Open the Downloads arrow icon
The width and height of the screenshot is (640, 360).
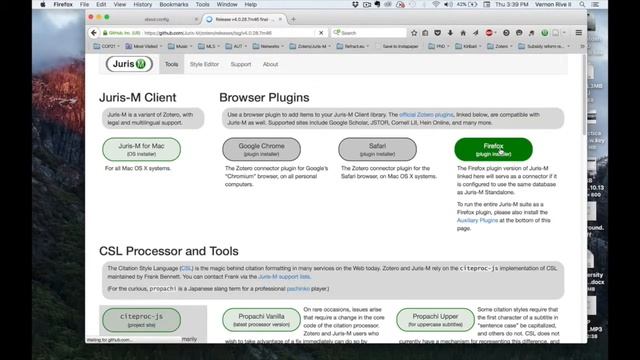coord(450,33)
